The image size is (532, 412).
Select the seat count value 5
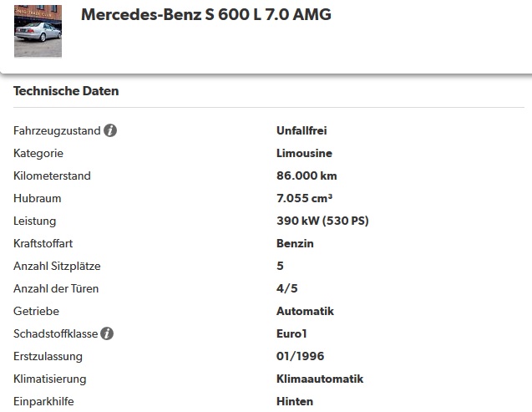pyautogui.click(x=280, y=266)
